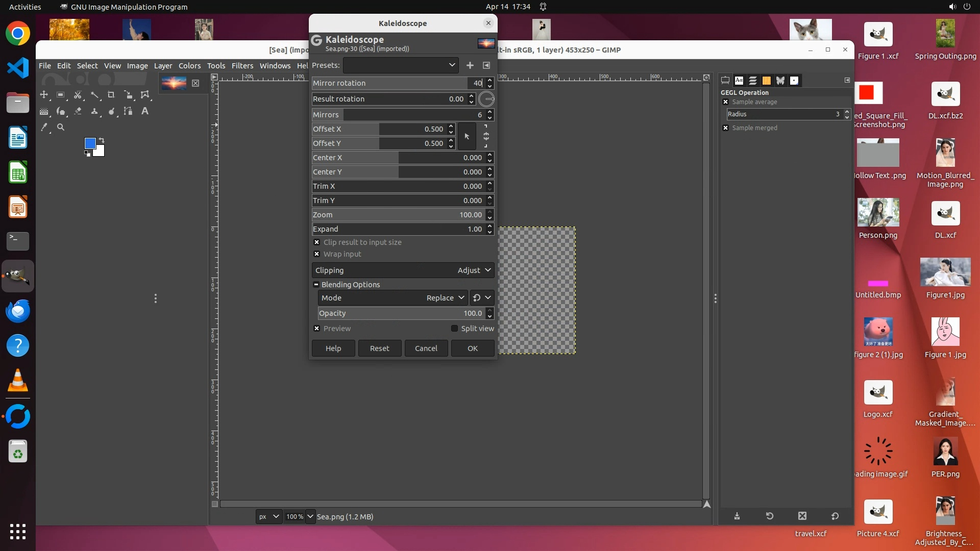Save current settings as a named preset
The height and width of the screenshot is (551, 980).
click(x=470, y=65)
